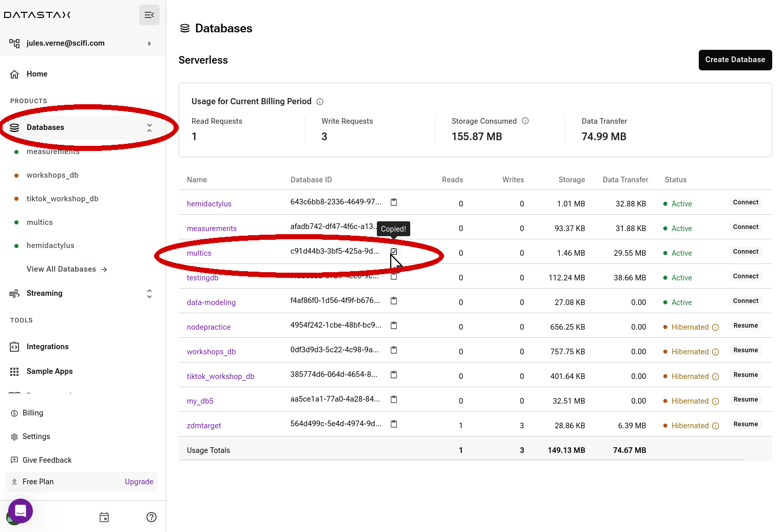The width and height of the screenshot is (783, 532).
Task: Open Integrations in the sidebar
Action: click(x=48, y=347)
